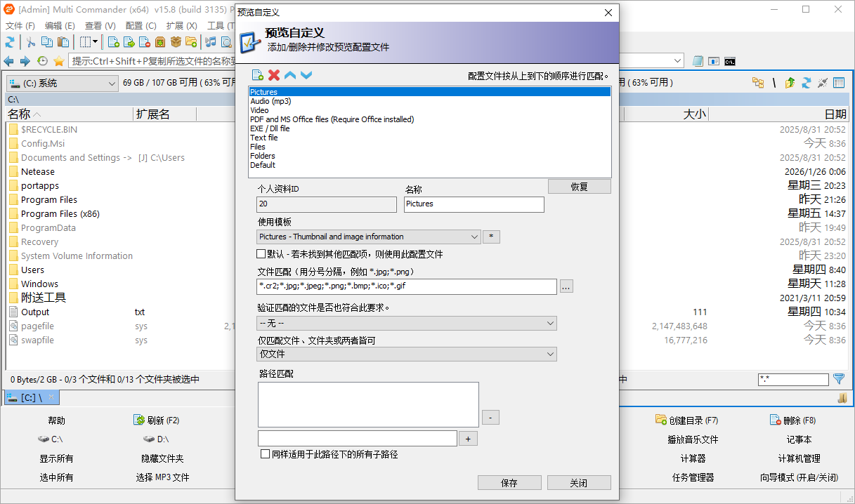This screenshot has height=504, width=855.
Task: Click the 恢复 button
Action: 579,187
